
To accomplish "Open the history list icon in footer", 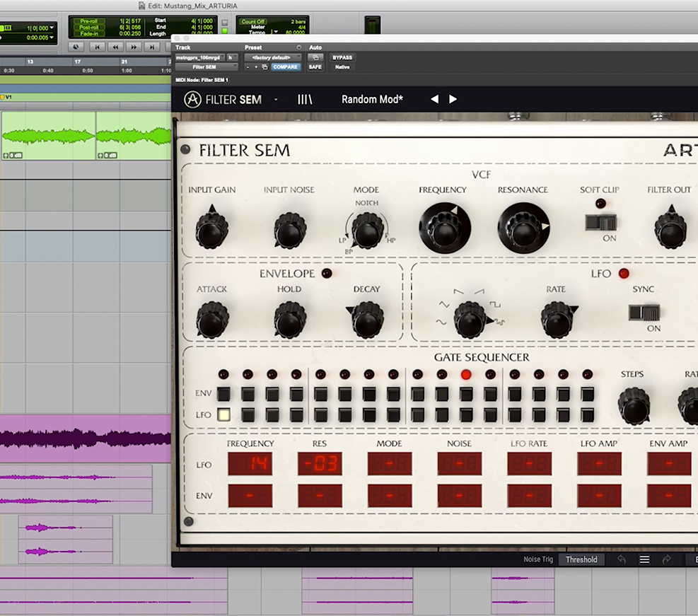I will click(x=644, y=559).
